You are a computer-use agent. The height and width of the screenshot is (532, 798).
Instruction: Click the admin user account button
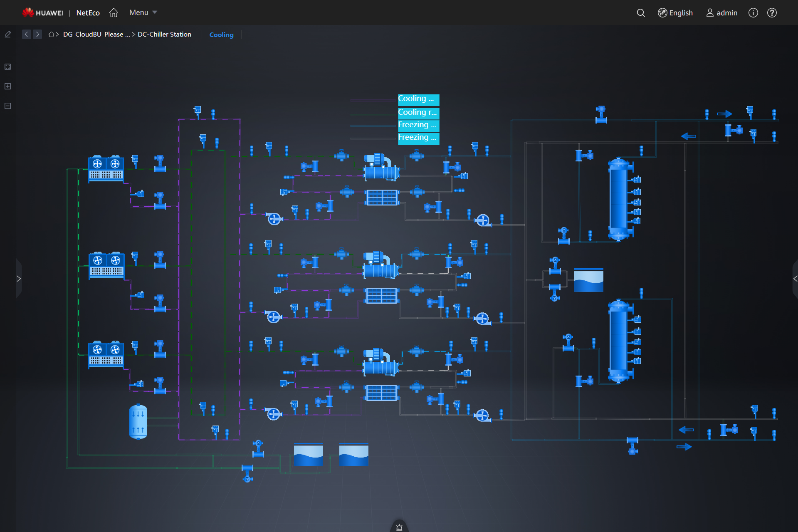[722, 13]
